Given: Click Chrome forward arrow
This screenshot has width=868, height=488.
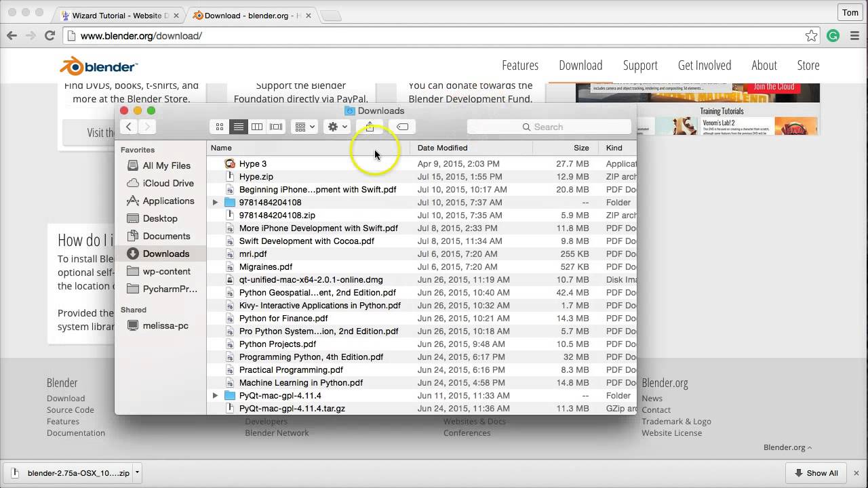Looking at the screenshot, I should (31, 36).
